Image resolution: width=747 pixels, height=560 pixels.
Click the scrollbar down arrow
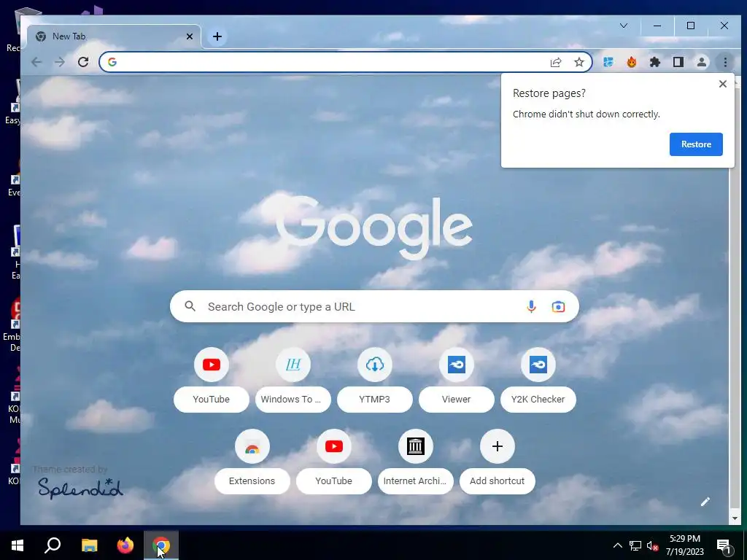pos(735,518)
